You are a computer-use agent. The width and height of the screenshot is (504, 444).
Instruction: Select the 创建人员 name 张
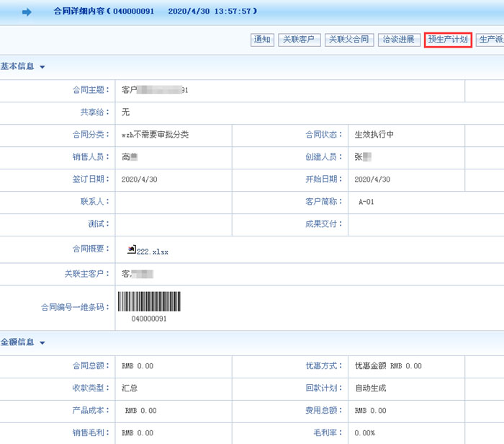(x=362, y=157)
